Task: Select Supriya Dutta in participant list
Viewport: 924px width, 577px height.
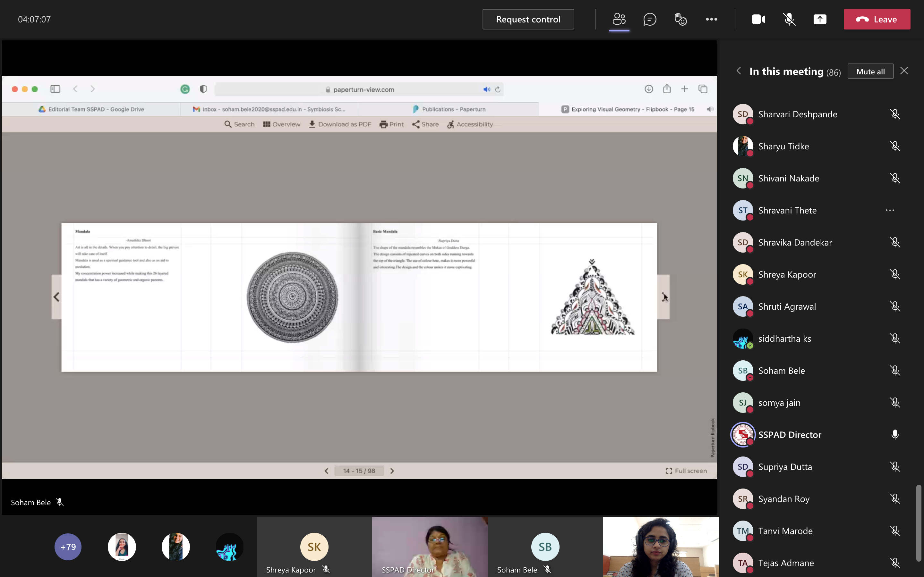Action: [x=785, y=467]
